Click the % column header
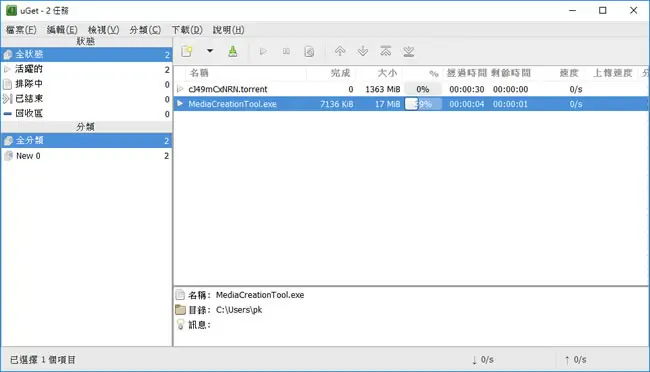Screen dimensions: 650x372 click(x=423, y=73)
